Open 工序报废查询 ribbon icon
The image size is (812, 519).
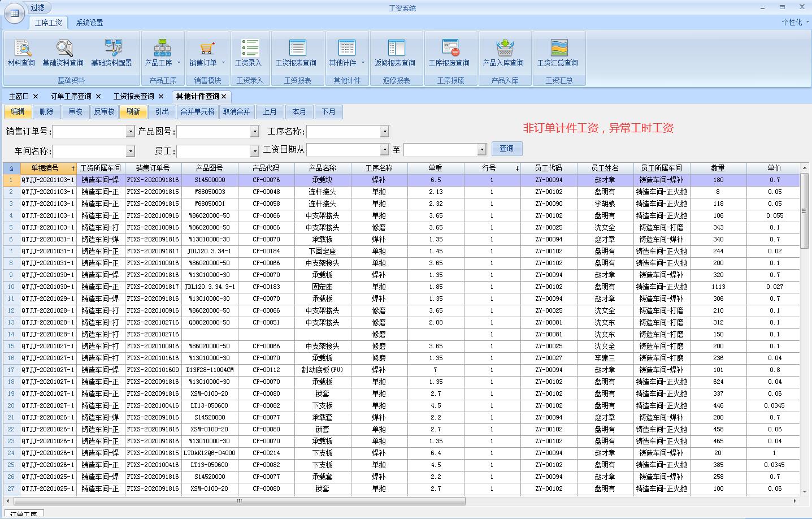click(449, 53)
